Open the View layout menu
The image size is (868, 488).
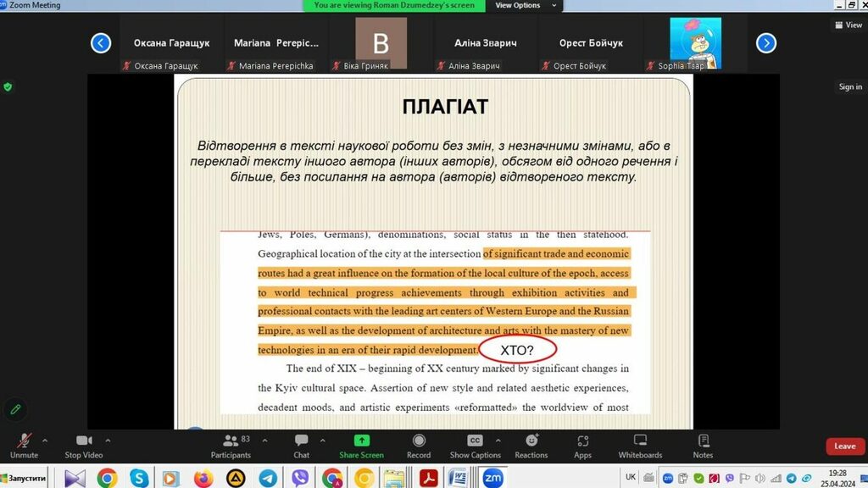click(848, 25)
